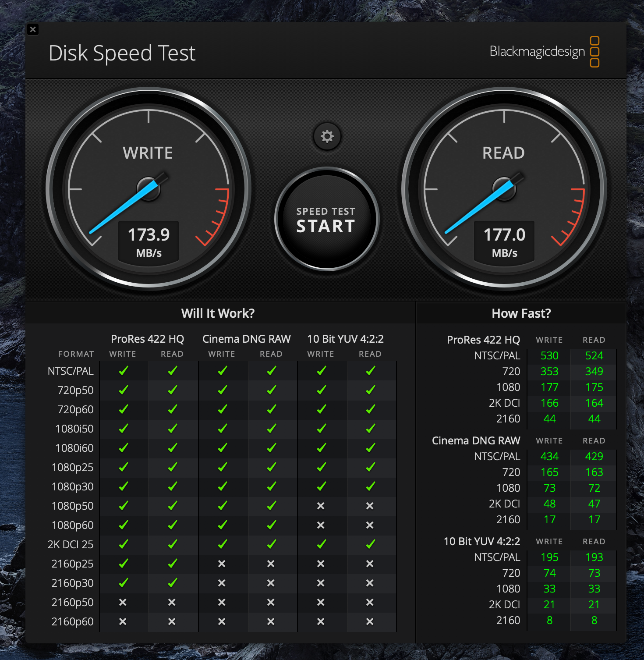
Task: Select the 2160p50 format row label
Action: pos(73,602)
